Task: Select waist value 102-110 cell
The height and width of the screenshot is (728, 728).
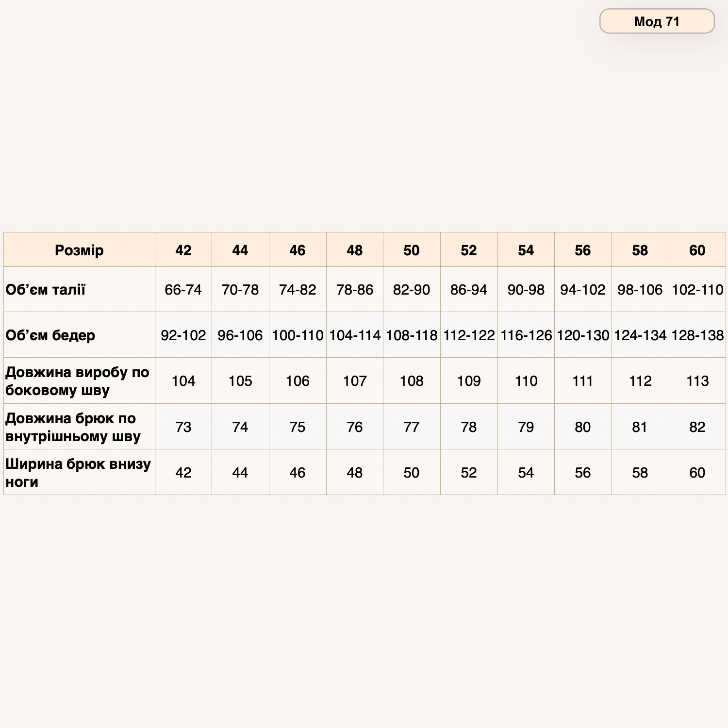Action: click(x=697, y=289)
